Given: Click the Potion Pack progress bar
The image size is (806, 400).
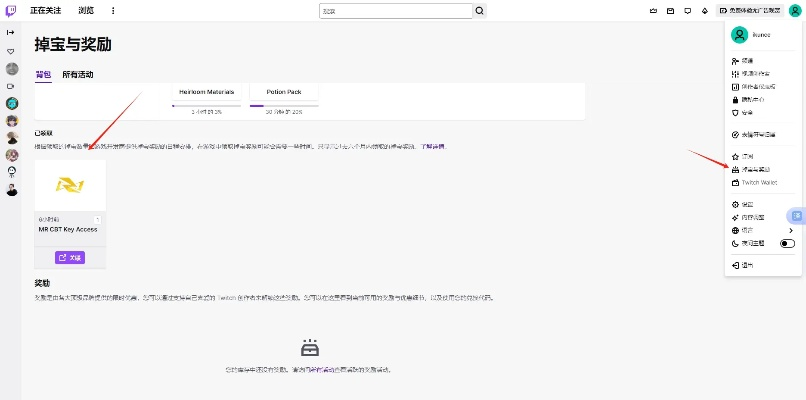Looking at the screenshot, I should coord(284,105).
